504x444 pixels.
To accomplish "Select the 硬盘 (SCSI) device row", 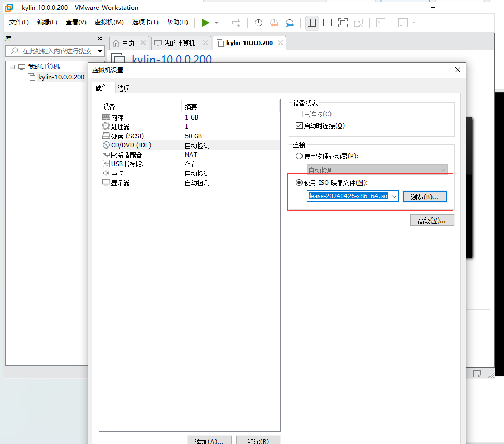I will [x=190, y=136].
